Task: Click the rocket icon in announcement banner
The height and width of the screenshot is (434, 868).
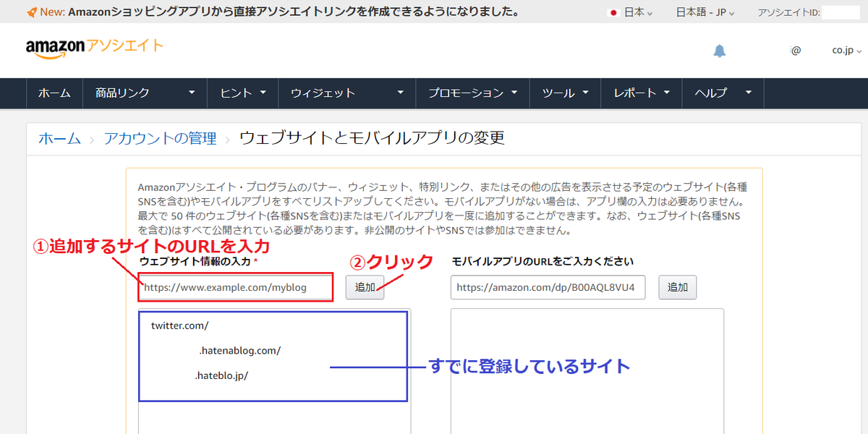Action: [32, 12]
